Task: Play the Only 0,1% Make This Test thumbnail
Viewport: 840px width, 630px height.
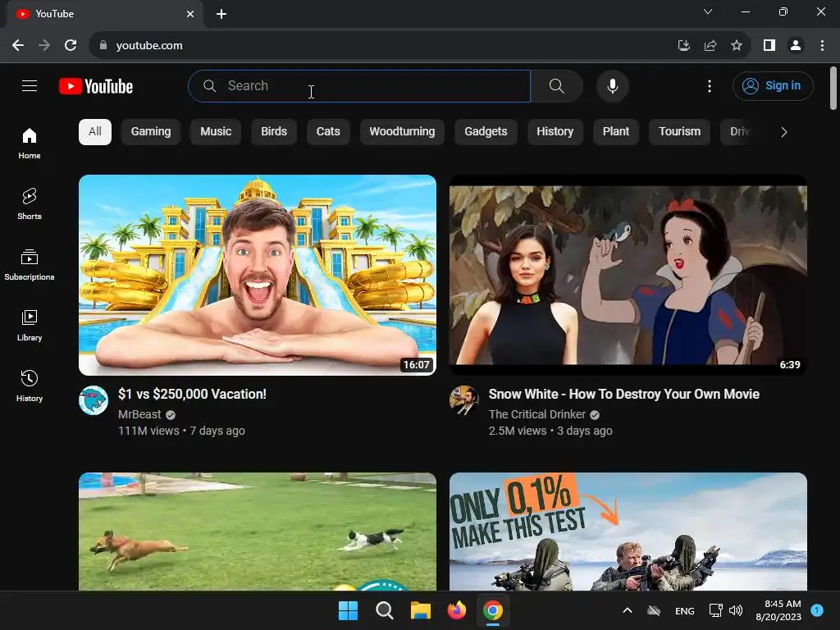Action: click(628, 532)
